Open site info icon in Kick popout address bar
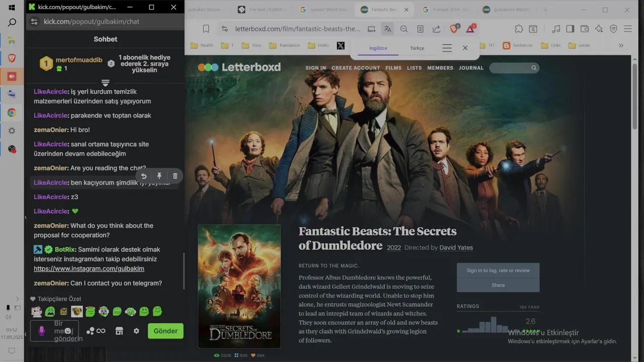The height and width of the screenshot is (362, 644). pos(34,22)
